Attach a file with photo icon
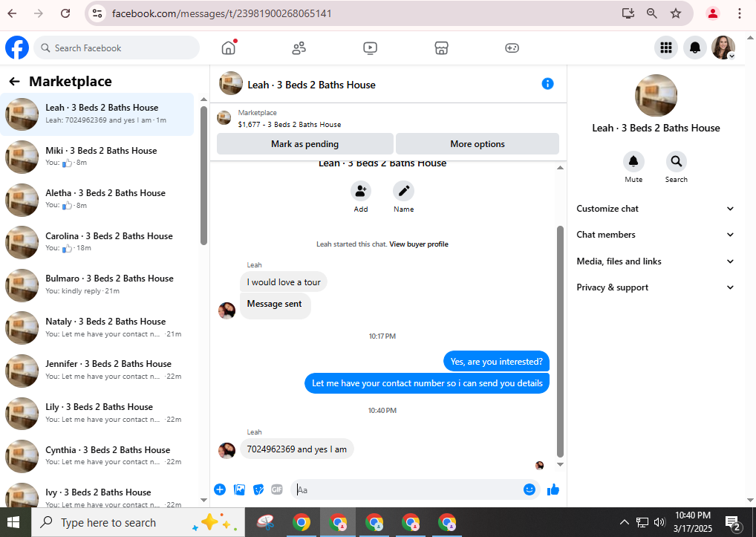 click(239, 489)
